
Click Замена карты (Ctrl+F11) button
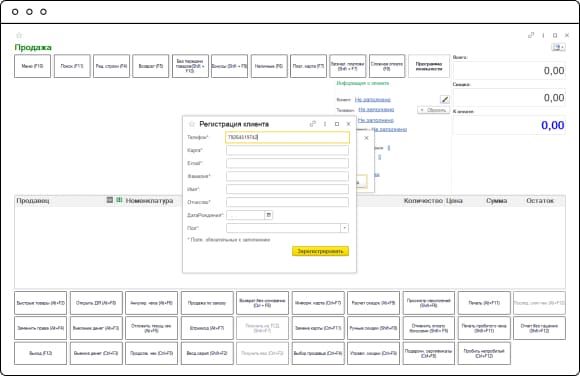(x=318, y=328)
